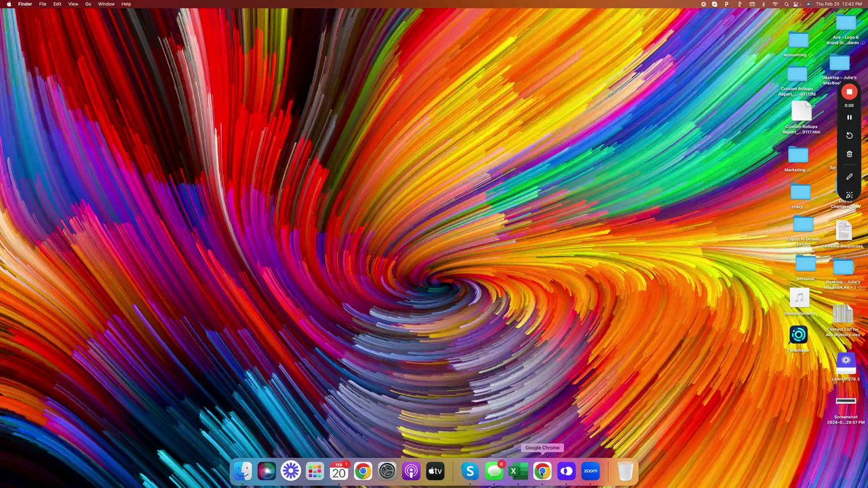The width and height of the screenshot is (868, 488).
Task: Open Apple TV from the Dock
Action: pyautogui.click(x=435, y=470)
